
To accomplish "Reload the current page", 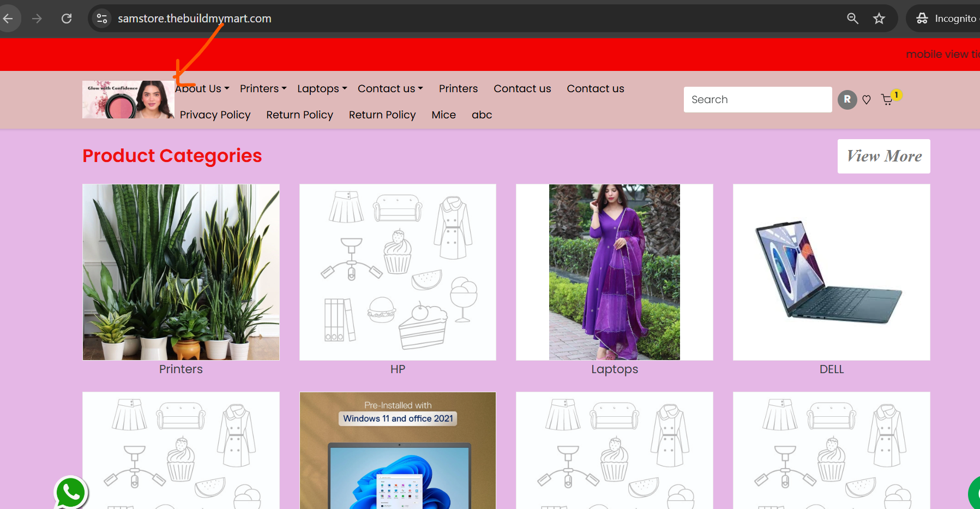I will (x=67, y=19).
